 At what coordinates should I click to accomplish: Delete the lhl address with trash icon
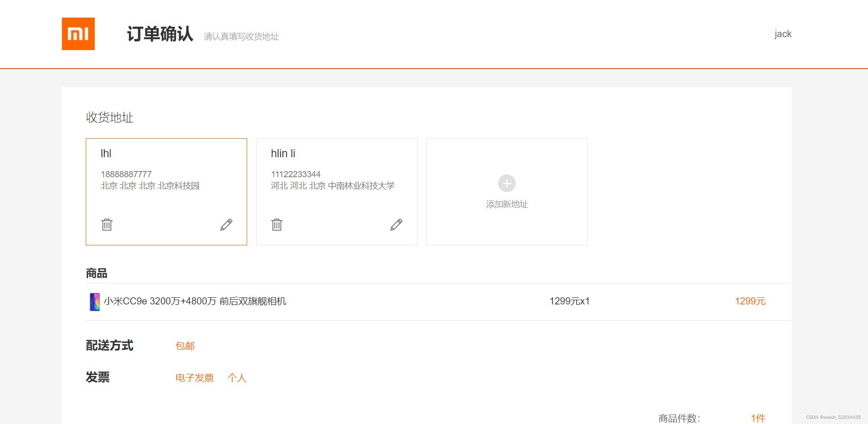[107, 224]
